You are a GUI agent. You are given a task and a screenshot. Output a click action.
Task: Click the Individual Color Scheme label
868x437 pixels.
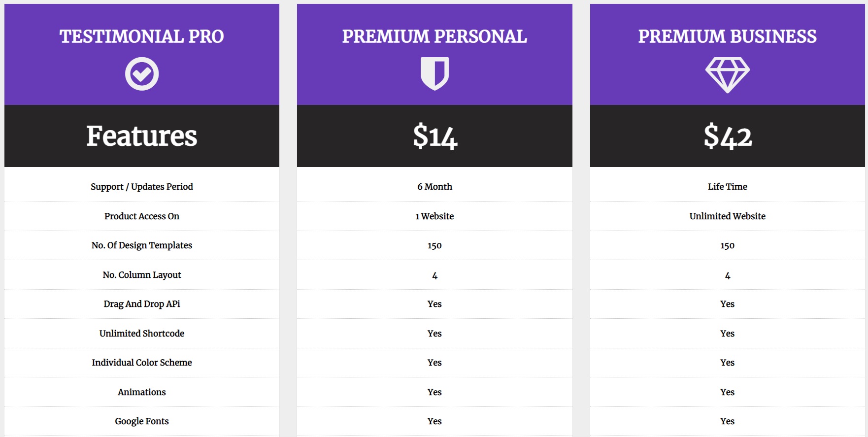142,363
